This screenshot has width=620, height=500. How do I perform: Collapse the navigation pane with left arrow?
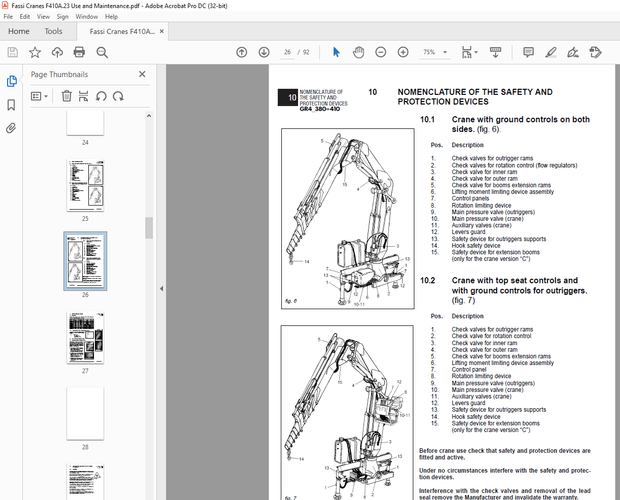(x=162, y=289)
